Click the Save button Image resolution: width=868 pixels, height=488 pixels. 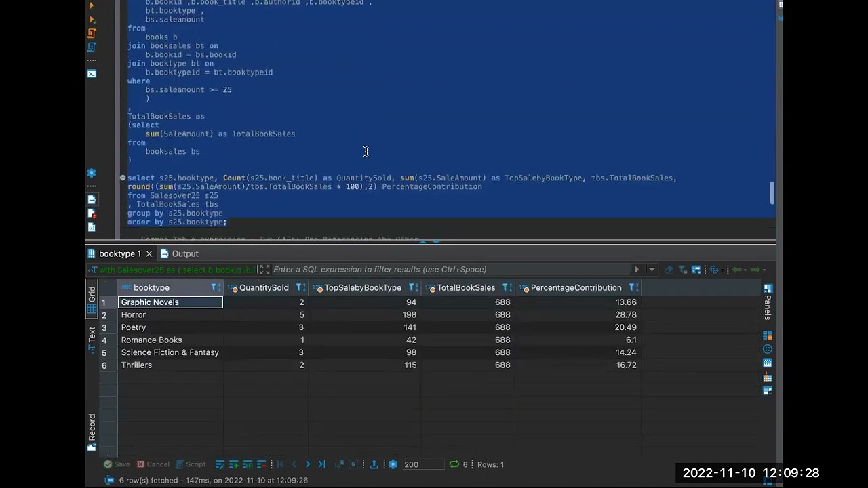coord(117,464)
